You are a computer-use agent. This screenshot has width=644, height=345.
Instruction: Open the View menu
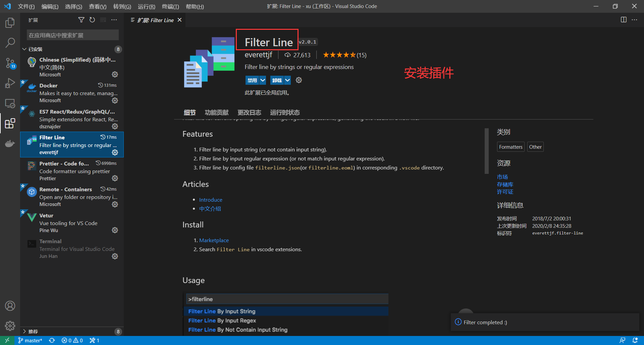coord(98,6)
